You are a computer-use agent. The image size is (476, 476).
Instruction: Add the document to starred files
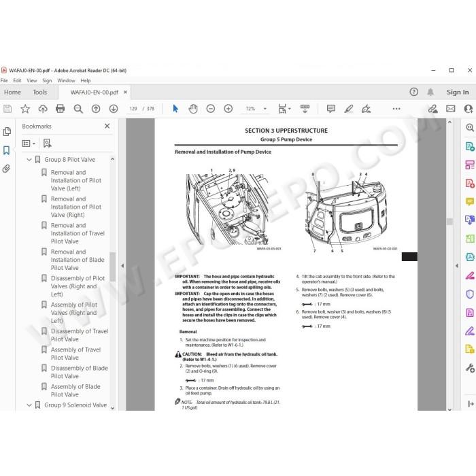25,109
